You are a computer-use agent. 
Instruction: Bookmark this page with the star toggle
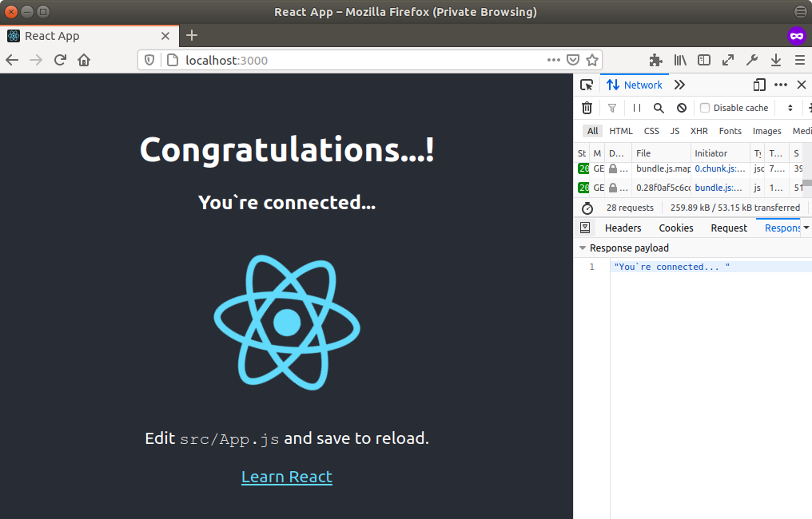pyautogui.click(x=591, y=59)
